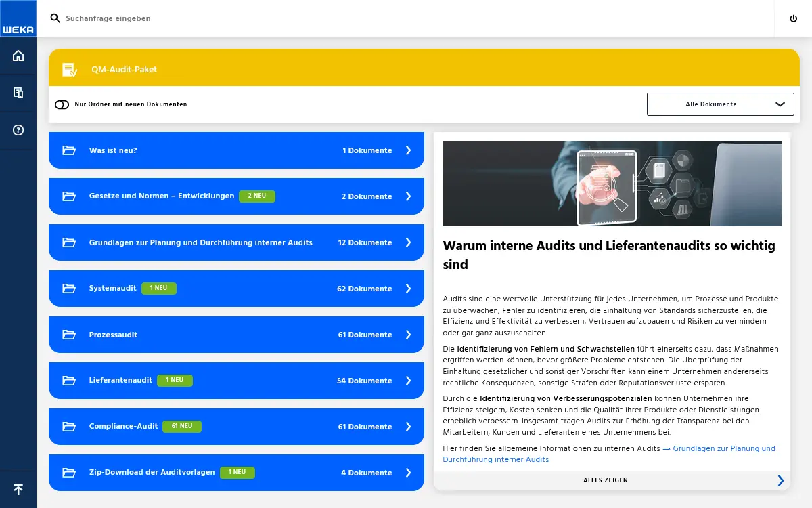The width and height of the screenshot is (812, 508).
Task: Click the '1 NEU' badge on Lieferantenaudit
Action: point(175,380)
